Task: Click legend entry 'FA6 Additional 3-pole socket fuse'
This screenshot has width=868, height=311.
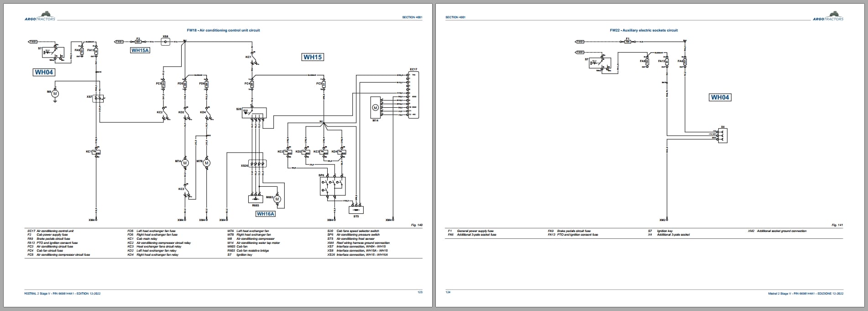Action: pyautogui.click(x=472, y=235)
